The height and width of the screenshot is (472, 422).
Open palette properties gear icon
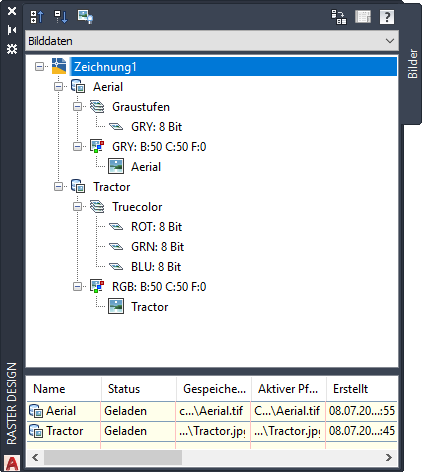pyautogui.click(x=12, y=49)
